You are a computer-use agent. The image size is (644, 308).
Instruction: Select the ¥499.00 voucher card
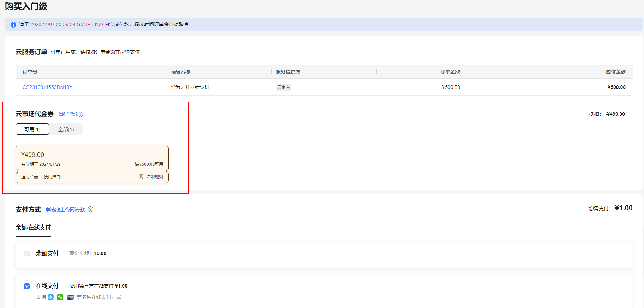click(92, 164)
